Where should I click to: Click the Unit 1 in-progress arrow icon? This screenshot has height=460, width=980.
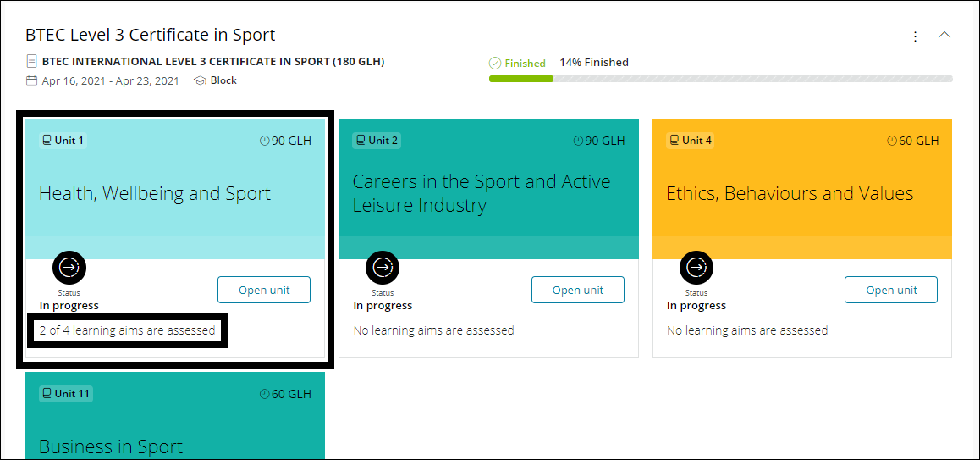69,268
